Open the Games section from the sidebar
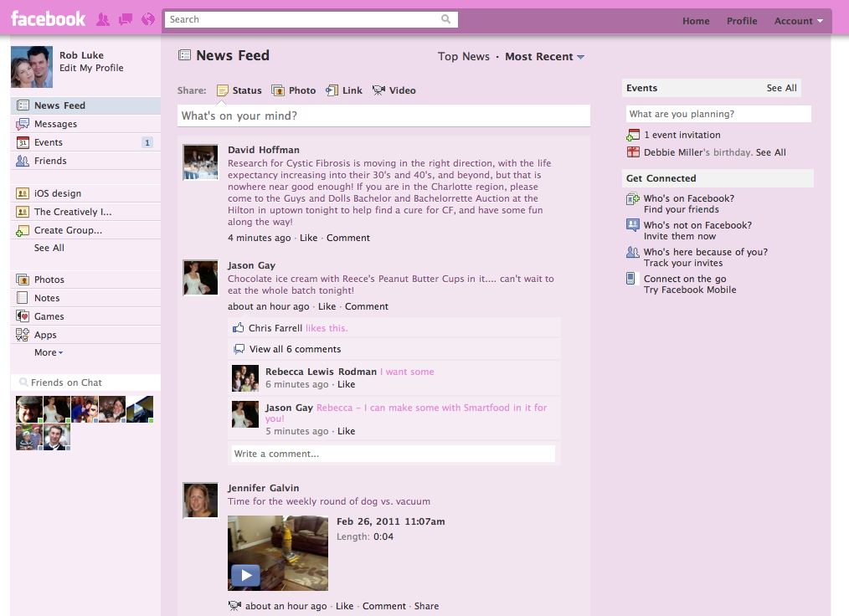Screen dimensions: 849x616 [x=49, y=316]
